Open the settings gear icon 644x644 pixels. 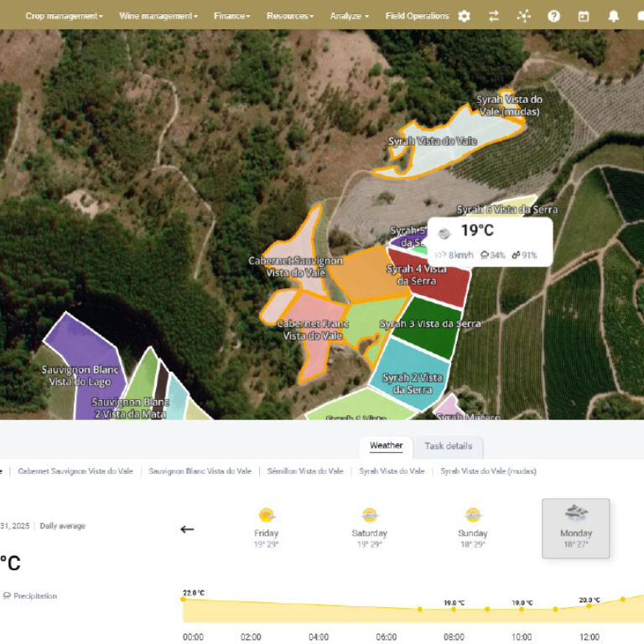[464, 16]
